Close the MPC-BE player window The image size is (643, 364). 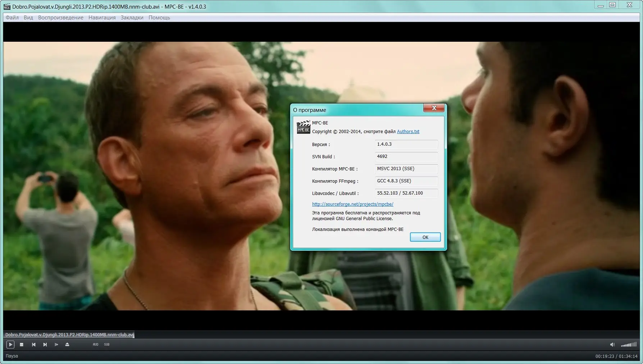click(629, 5)
